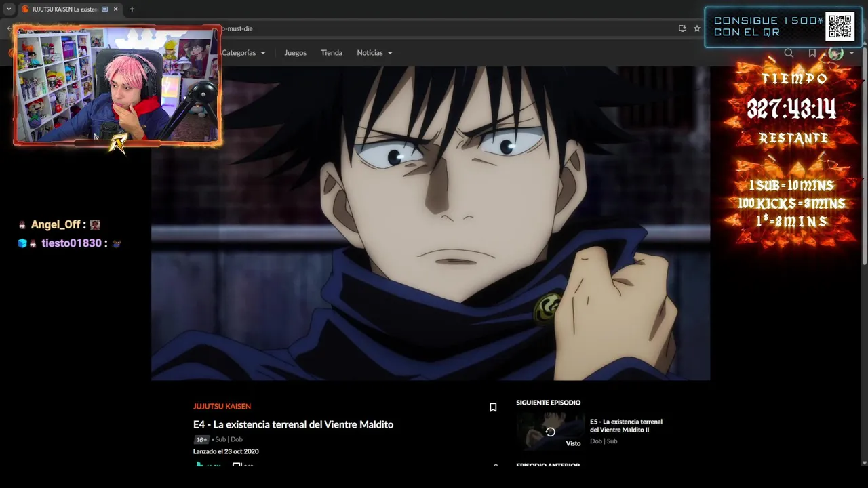Open the JUJUTSU KAISEN series link

pyautogui.click(x=222, y=406)
